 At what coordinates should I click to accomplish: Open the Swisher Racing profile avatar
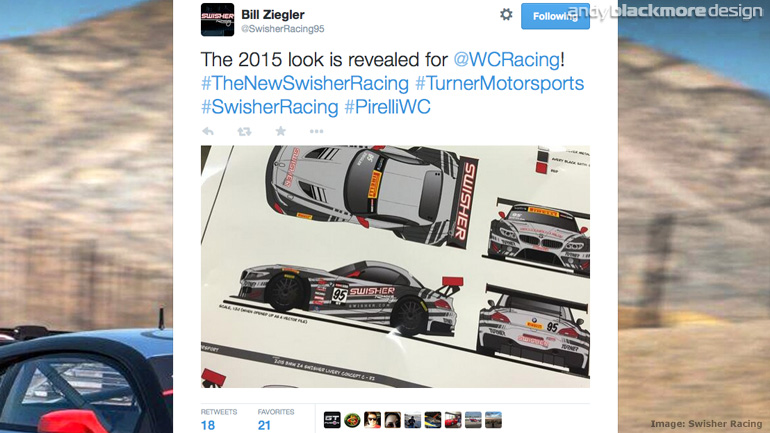[217, 20]
